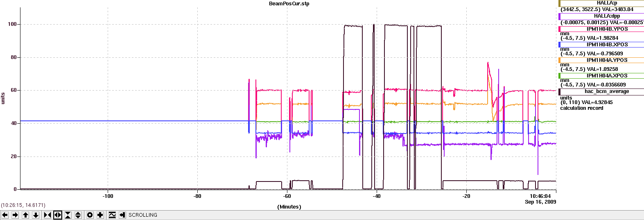Image resolution: width=644 pixels, height=220 pixels.
Task: Expand the vertical axis with the up-down triangles icon
Action: click(78, 215)
